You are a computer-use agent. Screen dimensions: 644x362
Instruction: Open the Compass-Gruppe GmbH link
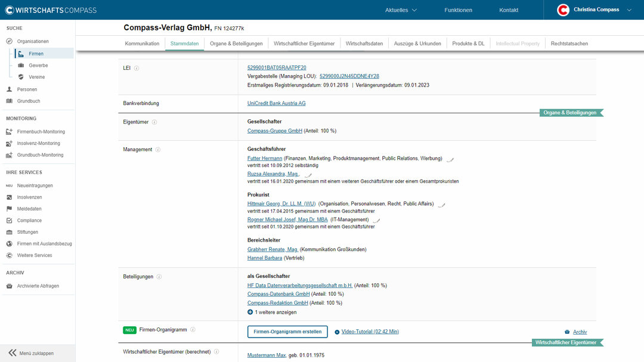point(275,131)
